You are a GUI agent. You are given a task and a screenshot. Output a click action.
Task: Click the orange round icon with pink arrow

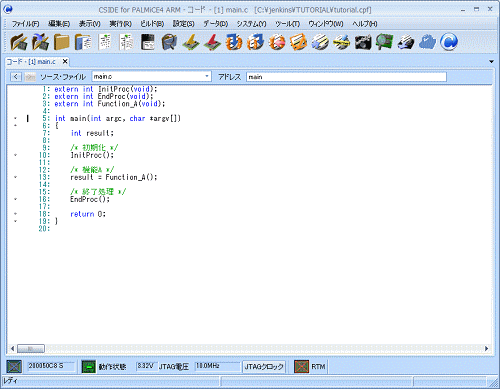click(277, 42)
